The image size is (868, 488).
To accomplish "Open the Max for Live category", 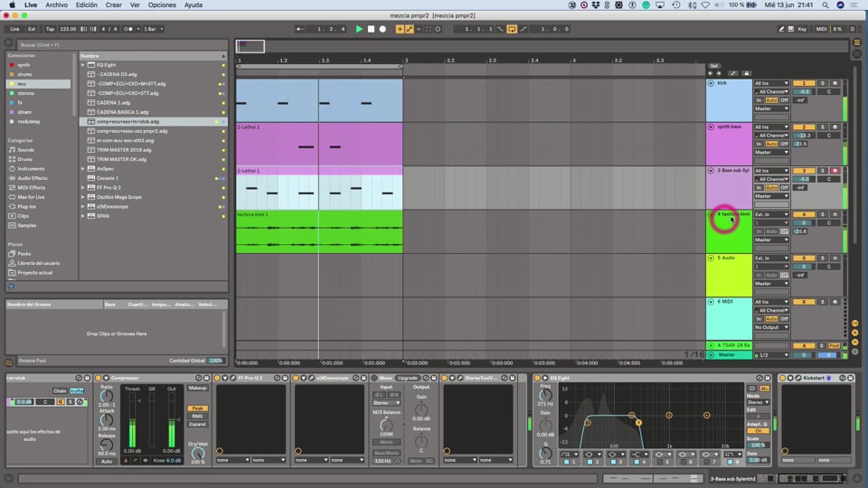I will [x=31, y=197].
